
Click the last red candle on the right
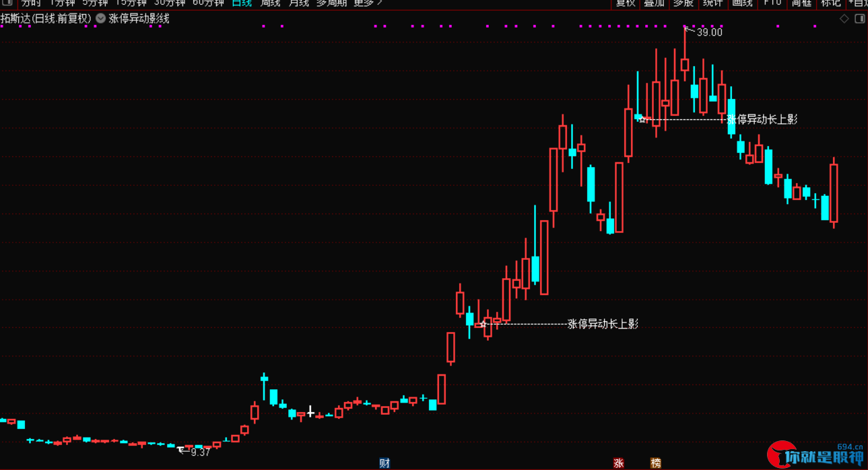tap(834, 193)
